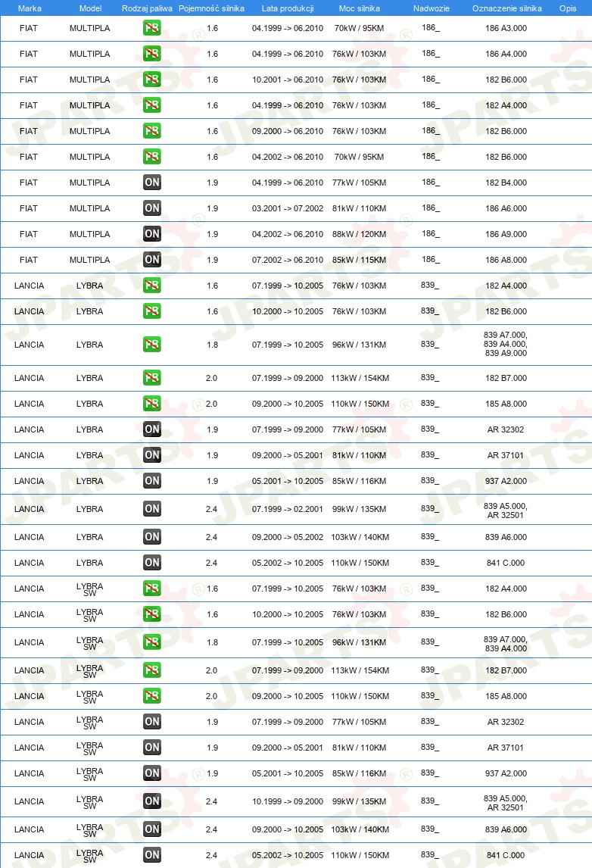Viewport: 592px width, 868px height.
Task: Click diesel ON icon in Lybra SW AR 37101 row
Action: pyautogui.click(x=151, y=748)
